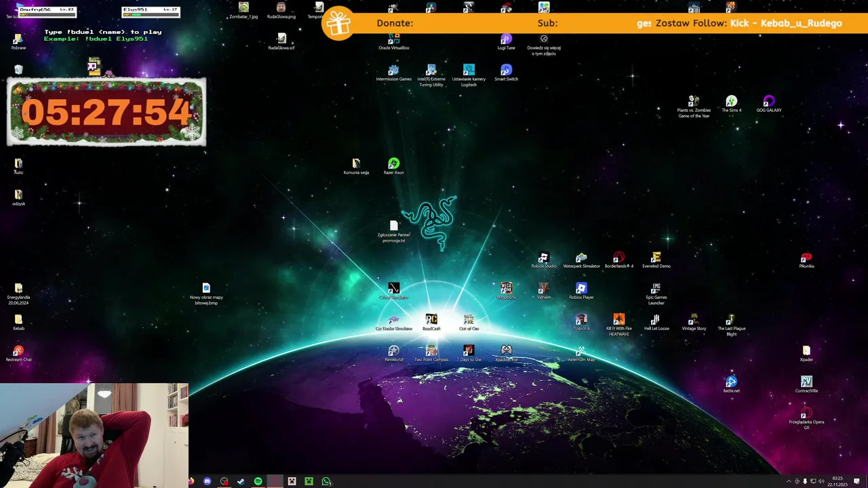Open Discord from the taskbar

tap(207, 481)
